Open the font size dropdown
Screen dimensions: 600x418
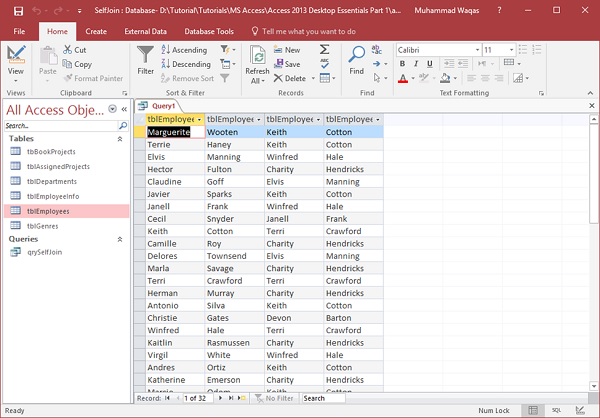[512, 49]
